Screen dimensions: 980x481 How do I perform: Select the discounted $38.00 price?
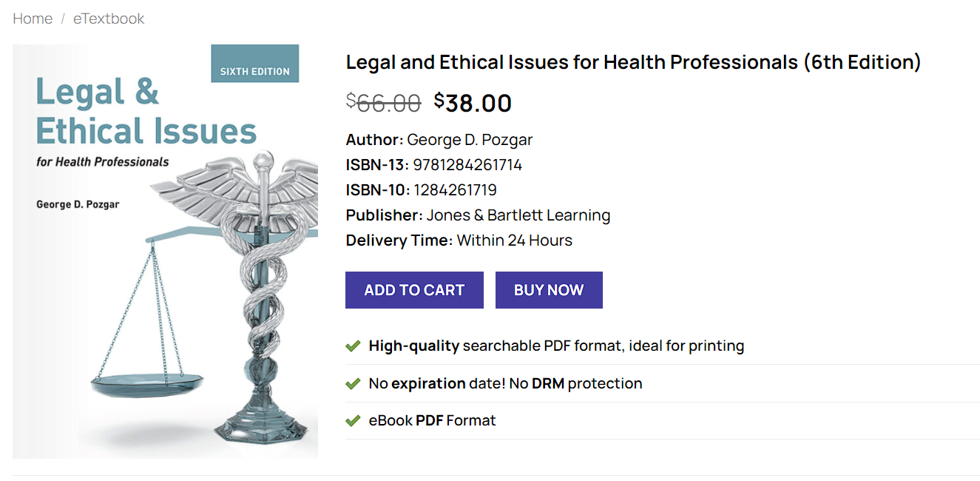coord(473,103)
